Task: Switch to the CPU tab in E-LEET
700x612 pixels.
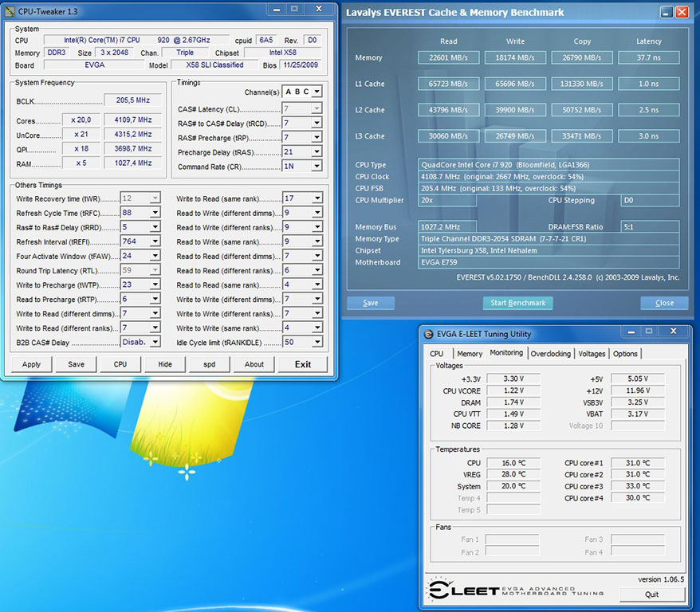Action: 437,354
